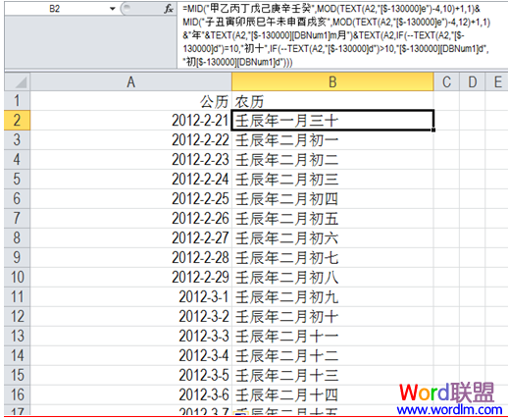Select row 16 header
This screenshot has width=508, height=420.
point(17,395)
